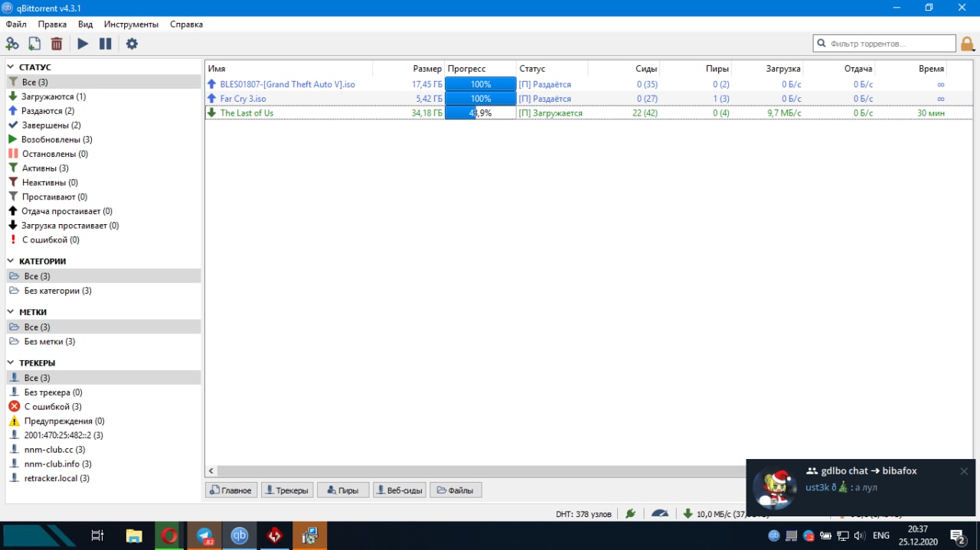Switch to the Файлы tab
The image size is (980, 550).
[x=456, y=490]
